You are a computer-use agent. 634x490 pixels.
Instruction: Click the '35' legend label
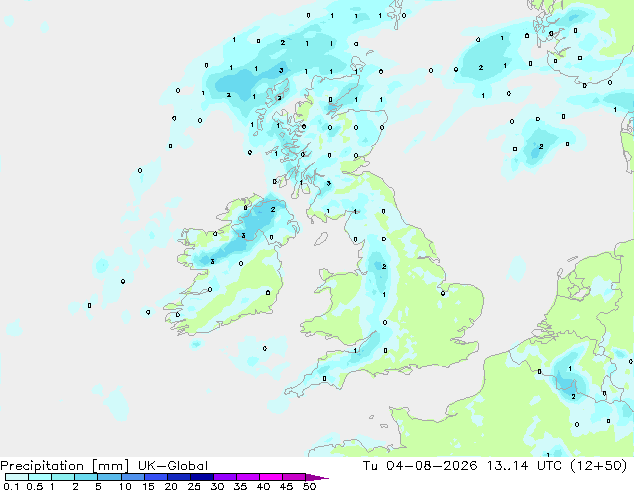(240, 486)
